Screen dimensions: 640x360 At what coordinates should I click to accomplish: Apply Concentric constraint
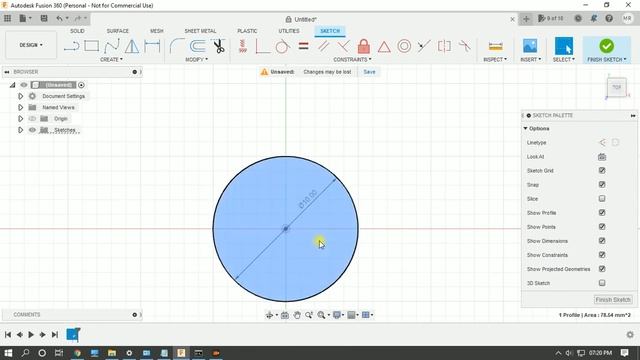click(x=404, y=46)
